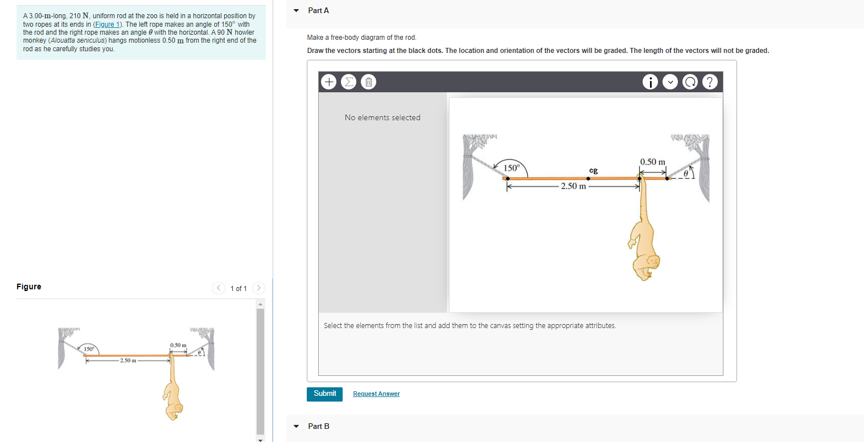The height and width of the screenshot is (442, 868).
Task: Reset the canvas with the circular arrow
Action: [x=690, y=81]
